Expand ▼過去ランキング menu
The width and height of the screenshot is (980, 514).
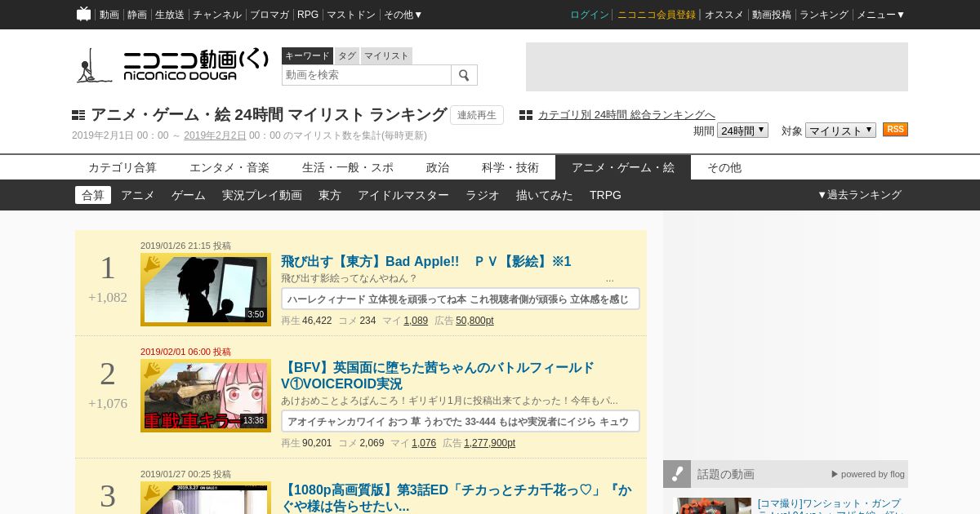point(859,195)
